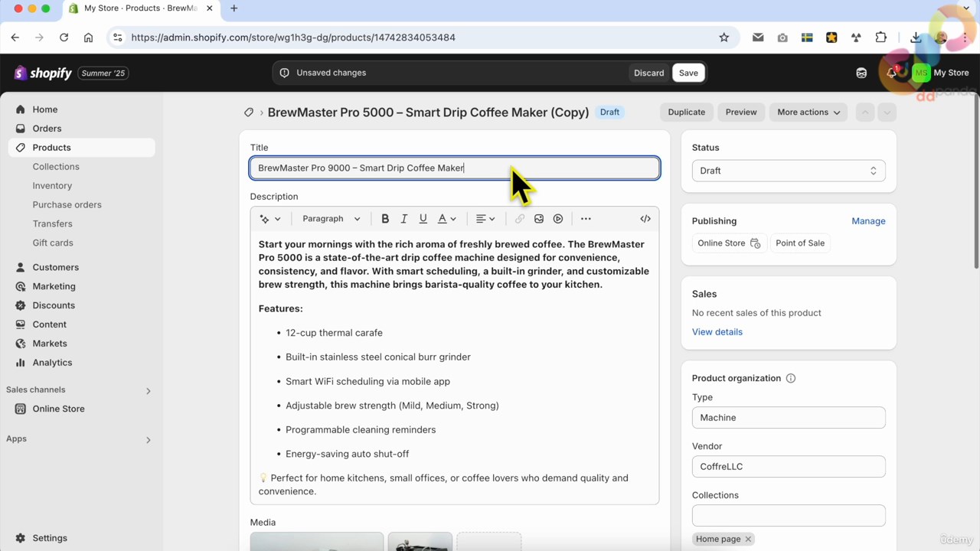This screenshot has width=980, height=551.
Task: Open AI magic text generation menu
Action: point(270,219)
